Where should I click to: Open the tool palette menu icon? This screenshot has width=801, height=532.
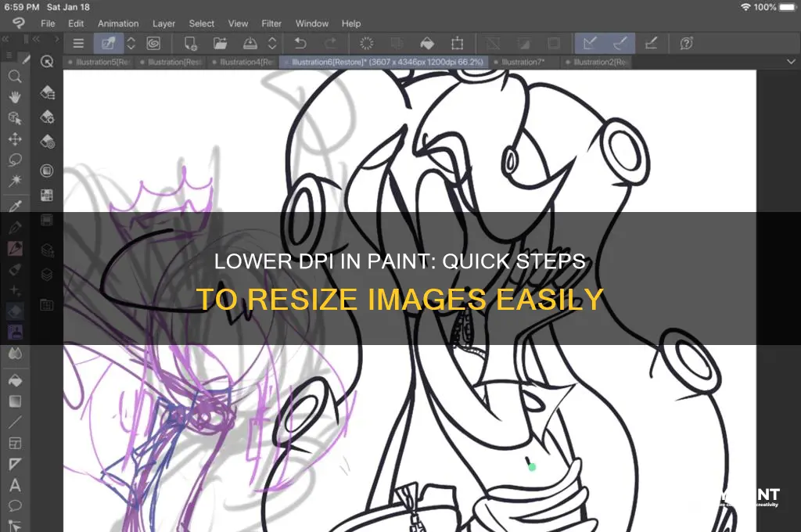(9, 55)
